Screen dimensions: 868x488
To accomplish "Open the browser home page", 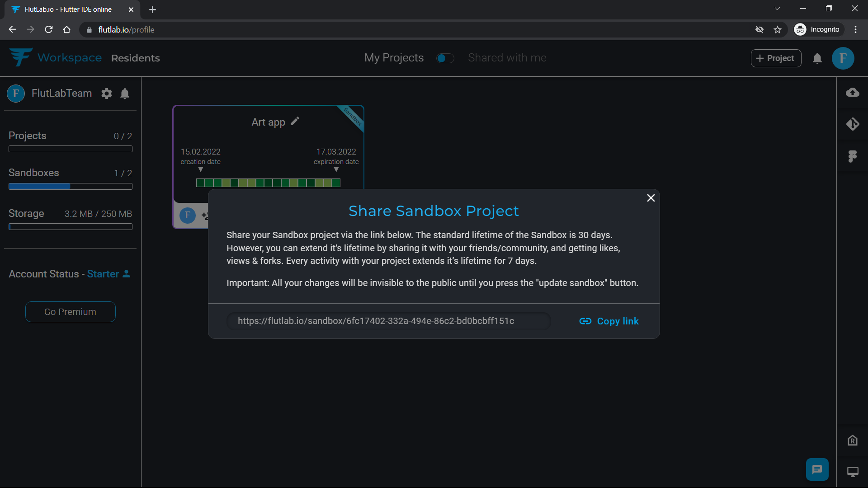I will (x=67, y=30).
